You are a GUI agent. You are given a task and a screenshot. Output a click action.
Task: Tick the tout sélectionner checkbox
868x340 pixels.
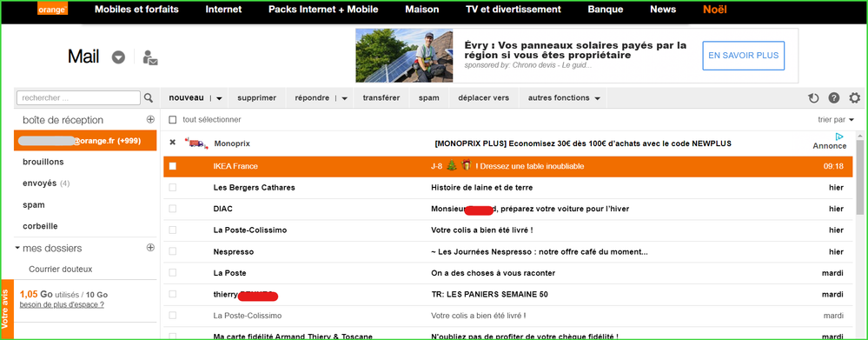[x=173, y=120]
